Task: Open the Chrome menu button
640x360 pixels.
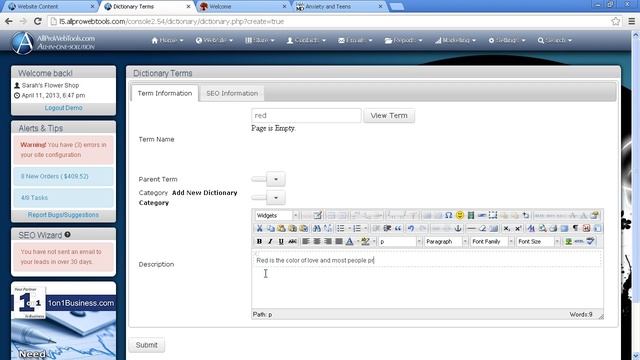Action: click(x=631, y=21)
